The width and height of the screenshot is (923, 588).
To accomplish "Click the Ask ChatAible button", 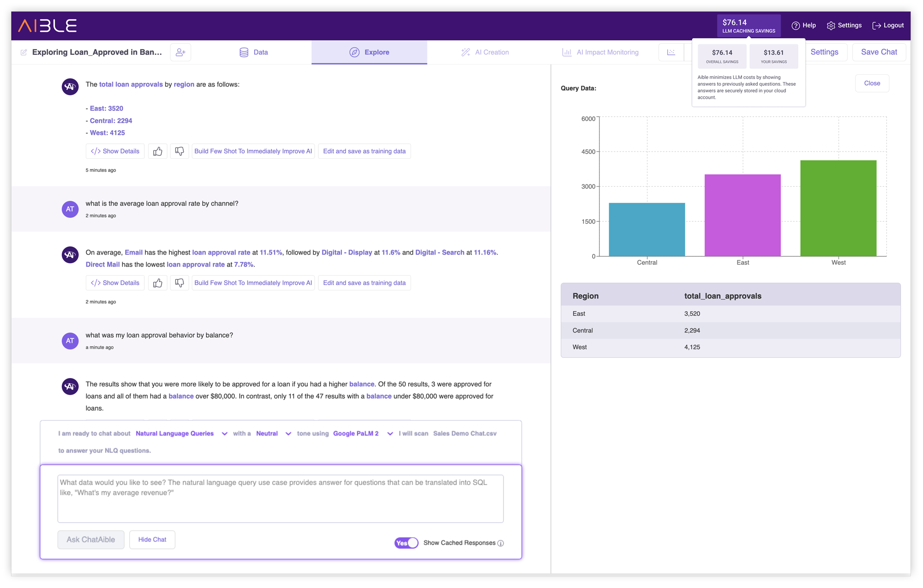I will (x=91, y=539).
